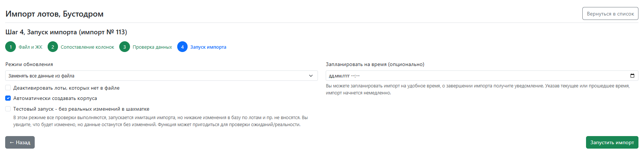Click the step 2 number circle
Image resolution: width=644 pixels, height=163 pixels.
[53, 47]
